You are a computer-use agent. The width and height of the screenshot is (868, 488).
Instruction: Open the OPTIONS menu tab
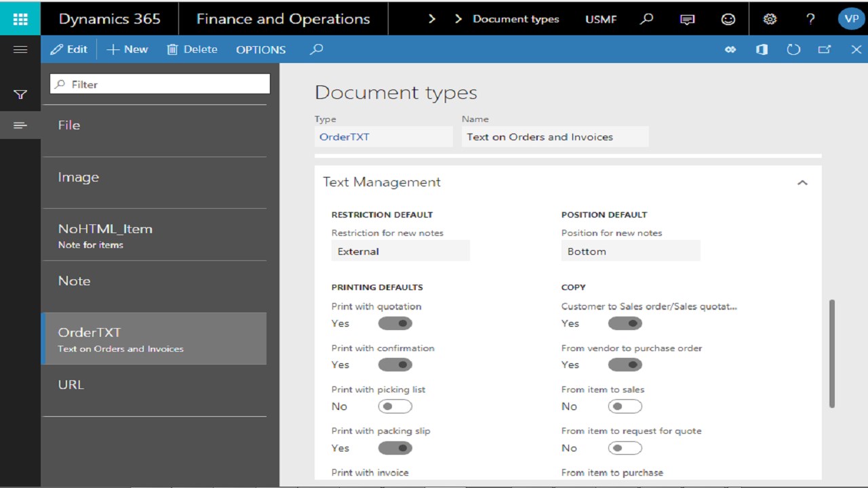pyautogui.click(x=261, y=49)
